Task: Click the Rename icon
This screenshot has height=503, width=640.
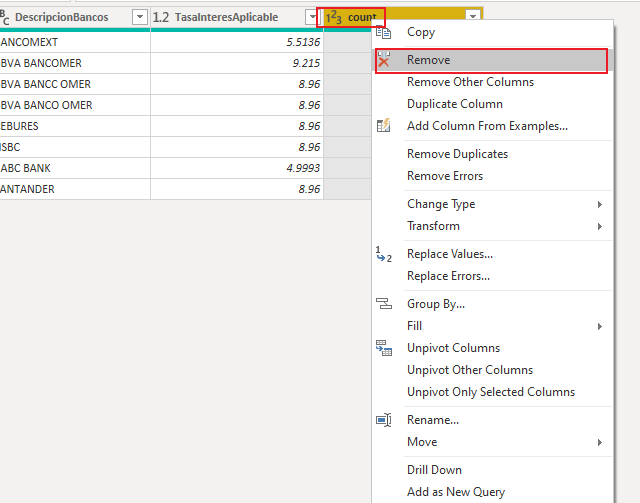Action: (x=384, y=420)
